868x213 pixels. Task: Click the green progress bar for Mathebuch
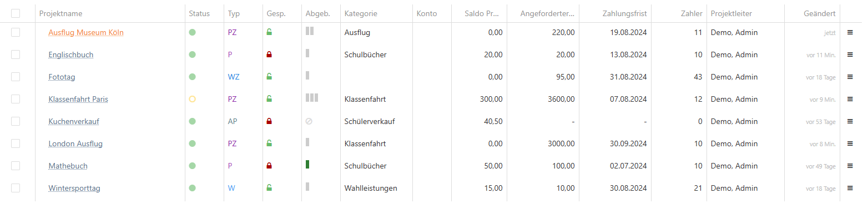tap(307, 165)
